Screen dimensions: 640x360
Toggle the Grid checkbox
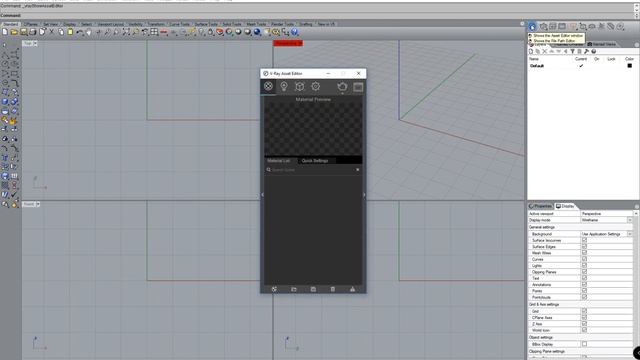[x=584, y=311]
